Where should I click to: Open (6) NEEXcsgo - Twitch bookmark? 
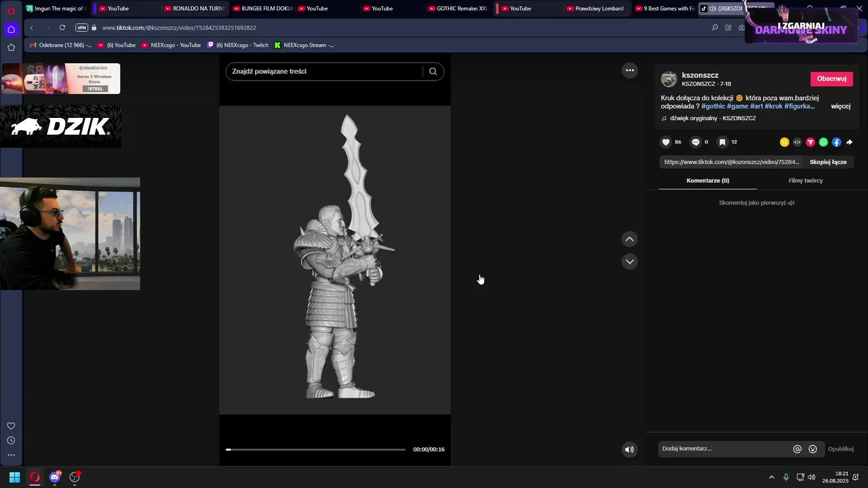238,45
